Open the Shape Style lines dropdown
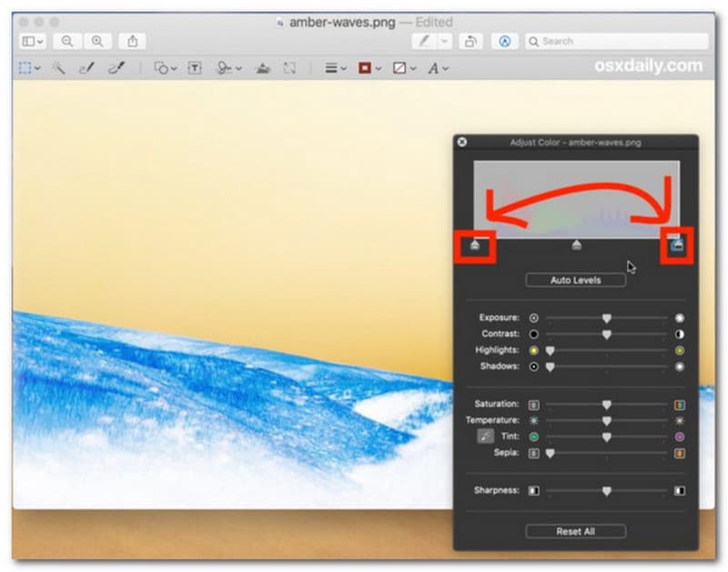Viewport: 728px width, 572px height. (336, 68)
